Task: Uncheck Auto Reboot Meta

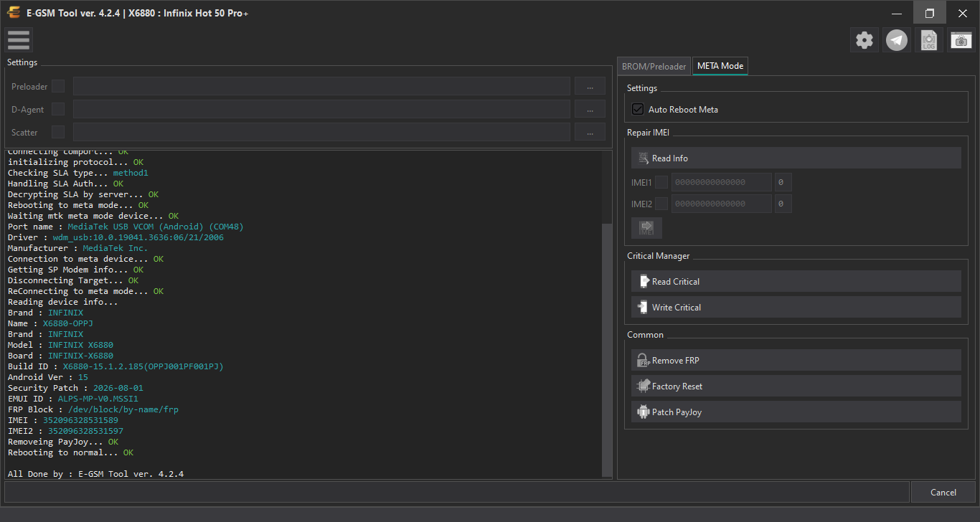Action: point(637,110)
